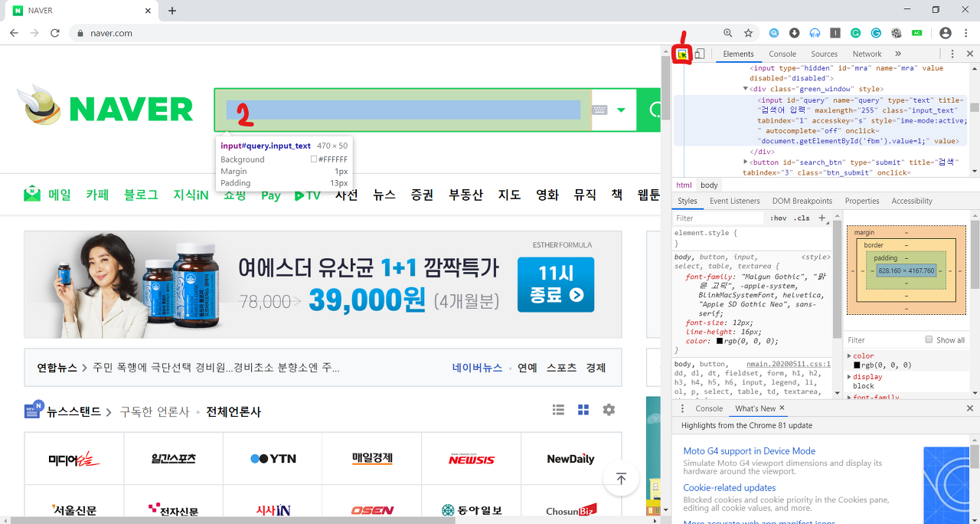Click the headphones extension icon
This screenshot has width=980, height=524.
point(815,33)
